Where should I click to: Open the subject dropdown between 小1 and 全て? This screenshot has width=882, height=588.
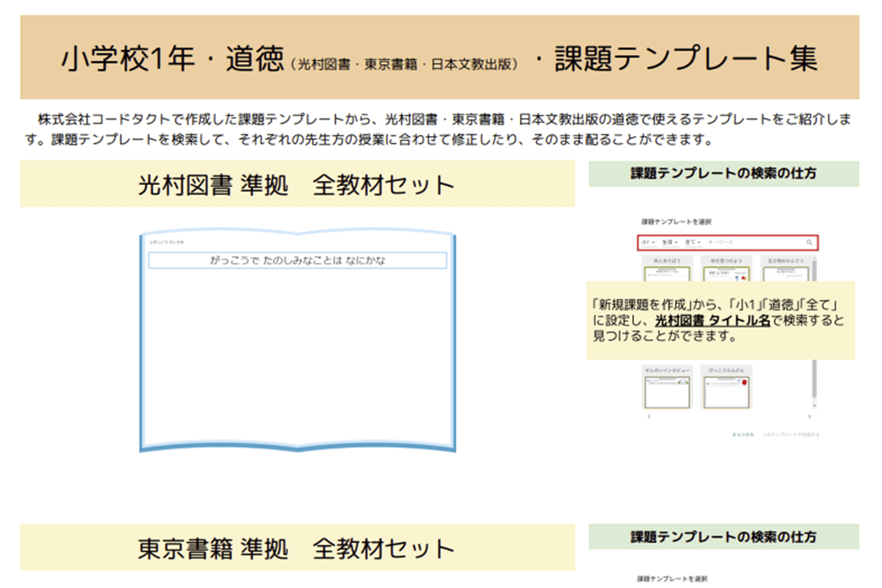(669, 242)
